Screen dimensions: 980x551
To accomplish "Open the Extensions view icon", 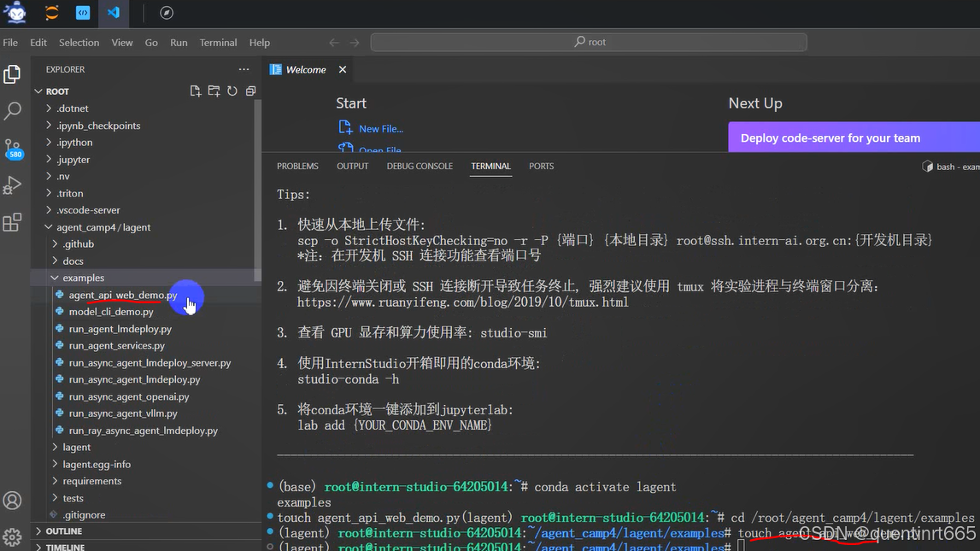I will click(13, 222).
